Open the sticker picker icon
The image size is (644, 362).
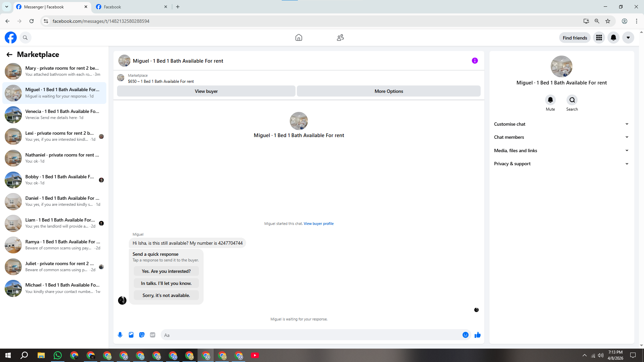click(x=142, y=335)
